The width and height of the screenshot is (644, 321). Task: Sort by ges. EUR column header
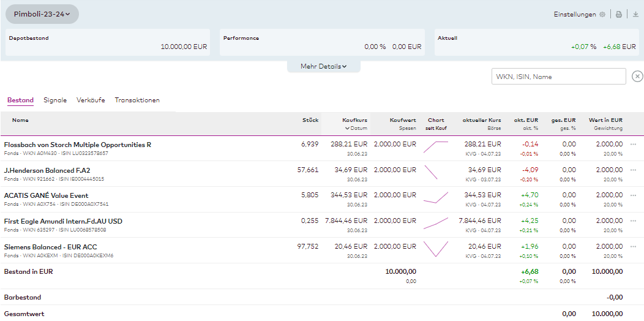pos(563,120)
